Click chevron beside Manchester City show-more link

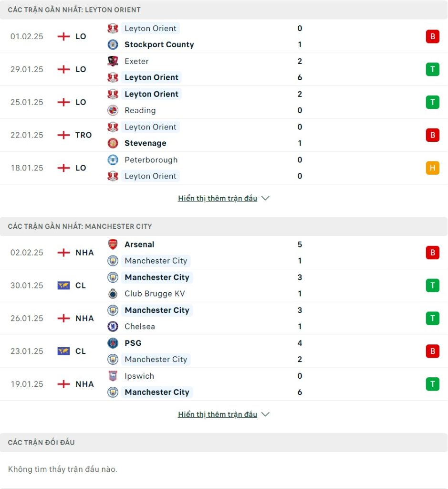[265, 415]
